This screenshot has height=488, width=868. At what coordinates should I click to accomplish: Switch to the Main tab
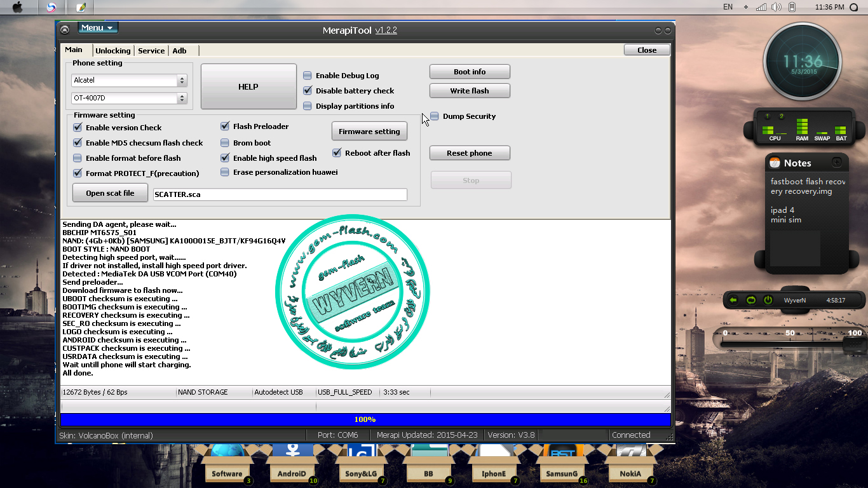[74, 50]
